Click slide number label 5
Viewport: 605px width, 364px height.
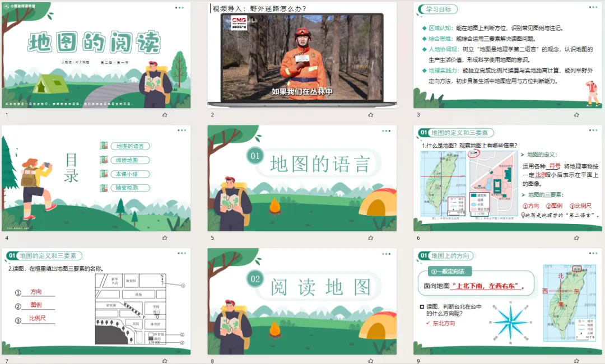212,238
